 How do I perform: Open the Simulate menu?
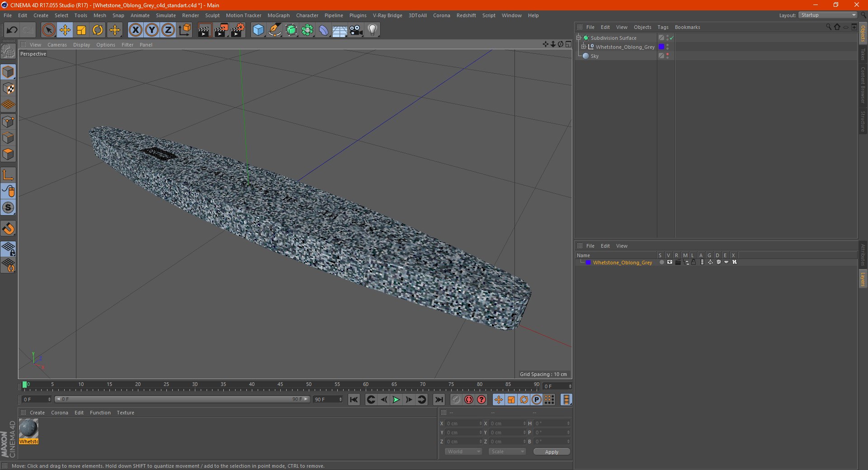pyautogui.click(x=166, y=15)
